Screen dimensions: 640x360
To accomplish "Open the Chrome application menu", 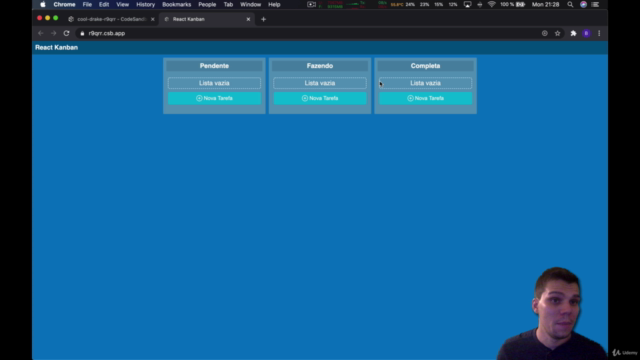I will [64, 4].
